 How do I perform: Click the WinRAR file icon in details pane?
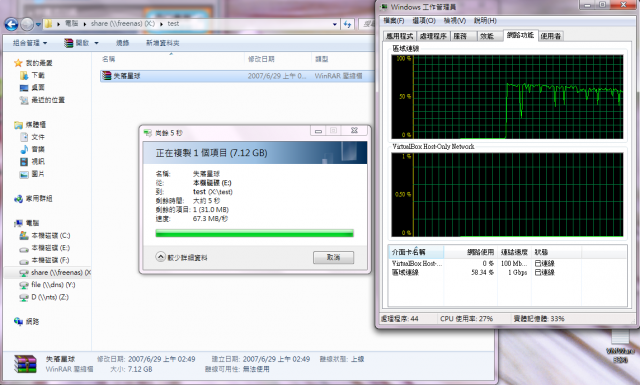(x=25, y=364)
